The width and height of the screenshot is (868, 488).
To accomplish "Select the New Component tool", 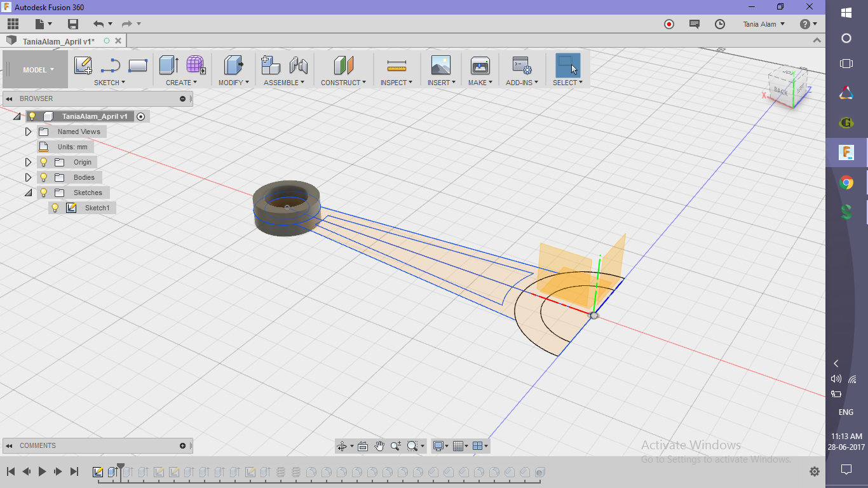I will 271,65.
